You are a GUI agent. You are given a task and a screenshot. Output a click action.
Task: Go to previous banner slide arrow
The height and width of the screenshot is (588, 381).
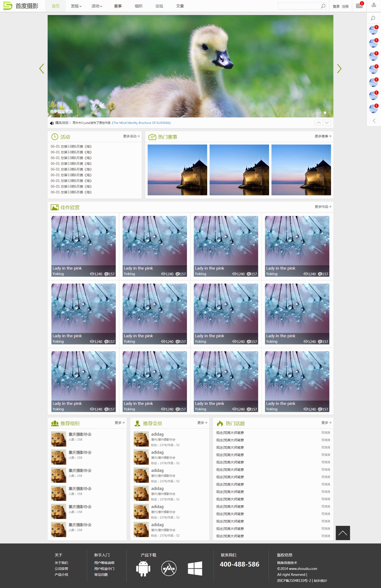pyautogui.click(x=42, y=69)
